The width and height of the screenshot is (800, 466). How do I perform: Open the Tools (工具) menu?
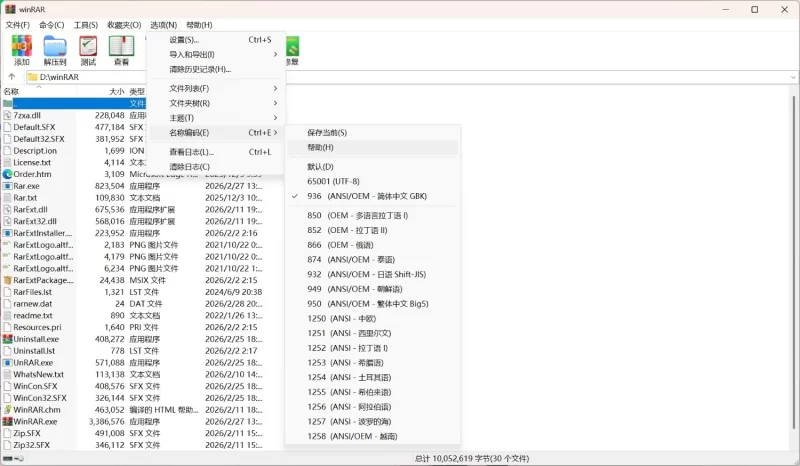(x=86, y=25)
